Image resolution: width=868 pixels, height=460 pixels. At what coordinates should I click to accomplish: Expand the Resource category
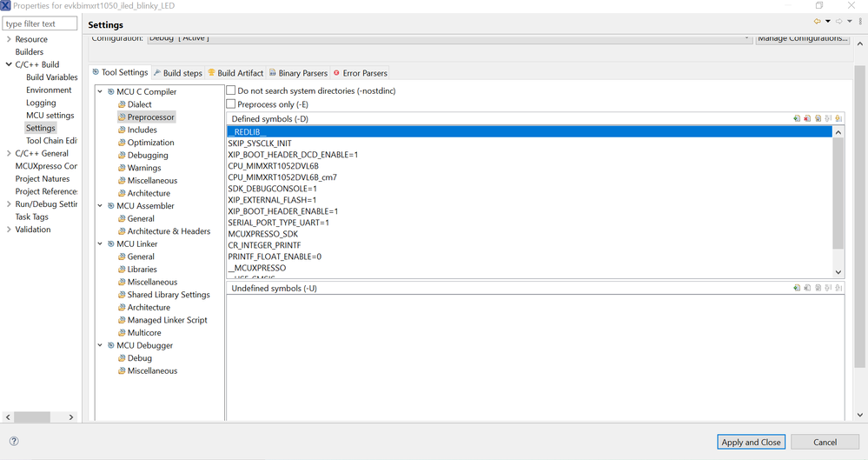click(9, 39)
